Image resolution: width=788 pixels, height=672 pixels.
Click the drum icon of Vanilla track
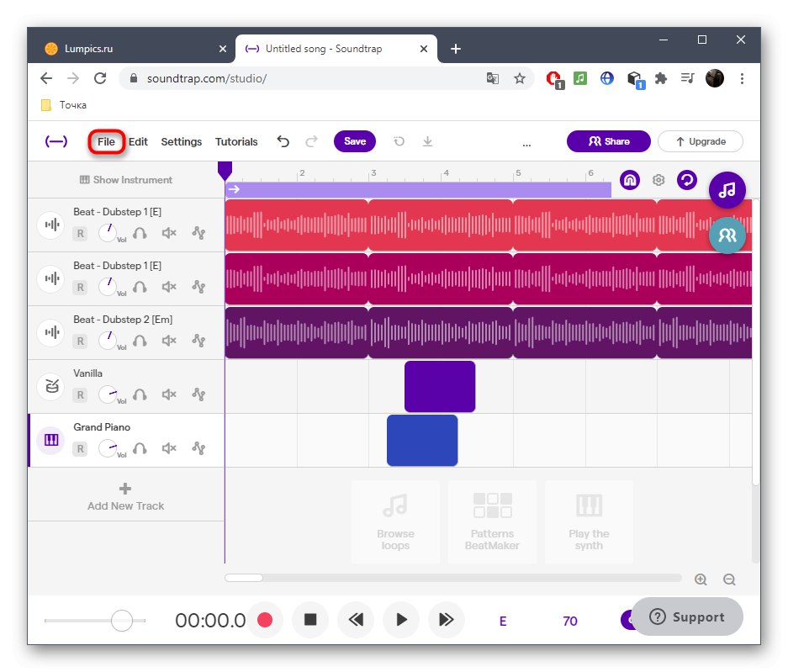tap(51, 386)
